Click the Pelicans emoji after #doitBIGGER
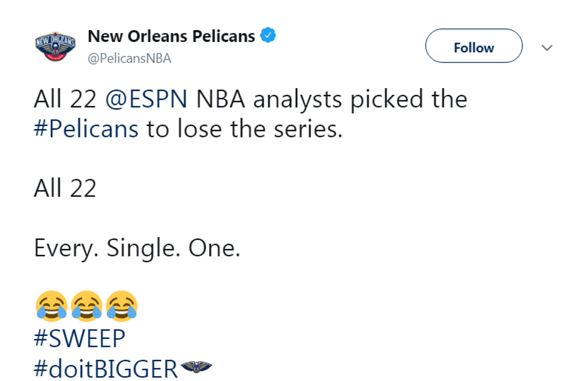This screenshot has width=588, height=381. (196, 367)
